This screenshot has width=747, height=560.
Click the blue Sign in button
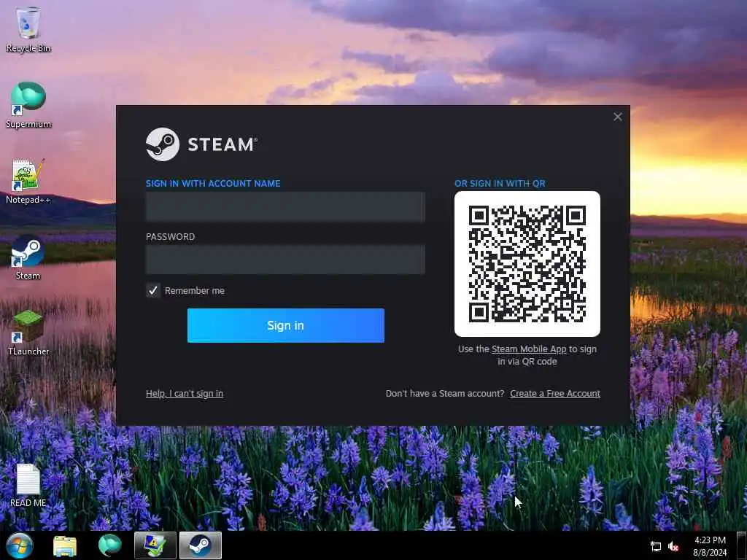(x=286, y=325)
